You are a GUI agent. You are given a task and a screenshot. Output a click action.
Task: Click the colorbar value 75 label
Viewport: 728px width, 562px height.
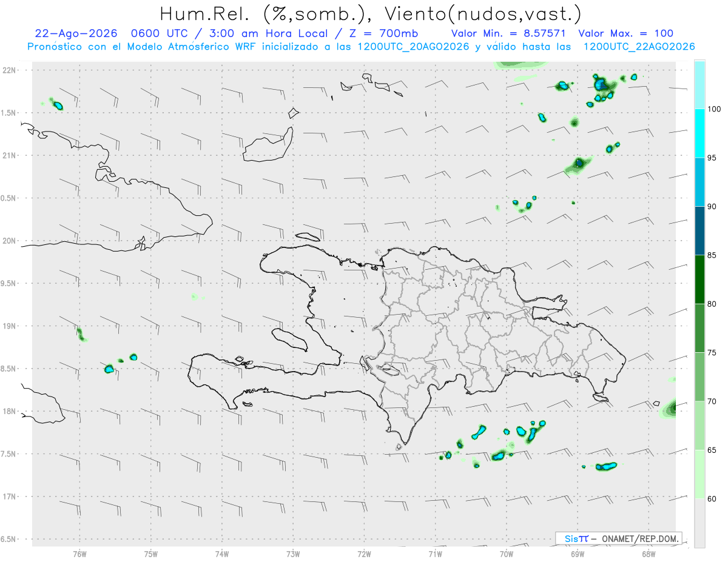[x=711, y=352]
